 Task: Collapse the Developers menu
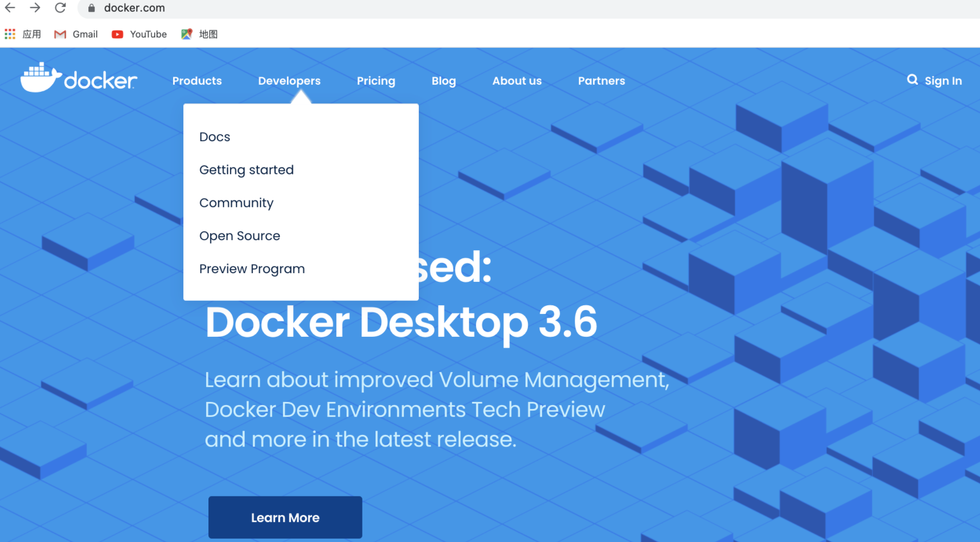tap(289, 81)
